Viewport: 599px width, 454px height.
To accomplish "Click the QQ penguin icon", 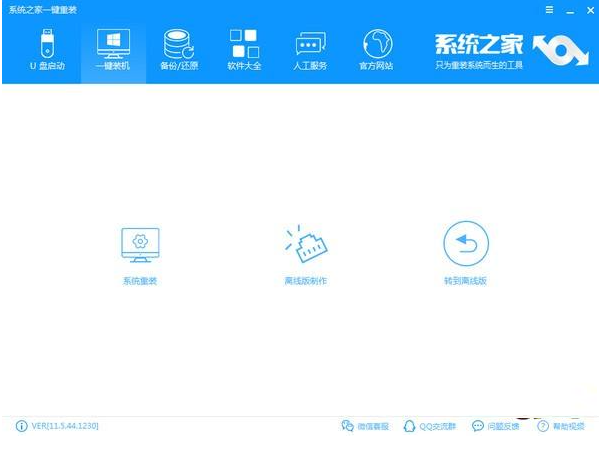I will coord(409,426).
